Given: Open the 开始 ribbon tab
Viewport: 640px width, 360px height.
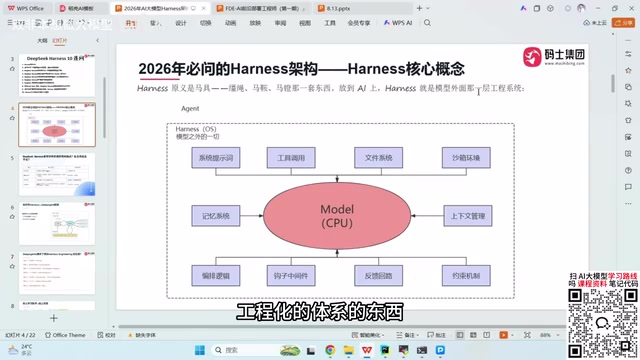Looking at the screenshot, I should (x=130, y=23).
